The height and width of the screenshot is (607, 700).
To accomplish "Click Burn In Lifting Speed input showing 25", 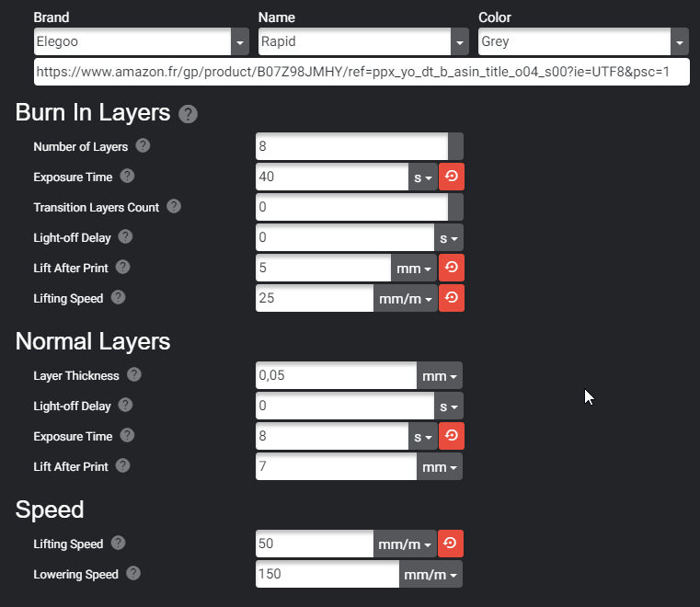I will (x=315, y=298).
